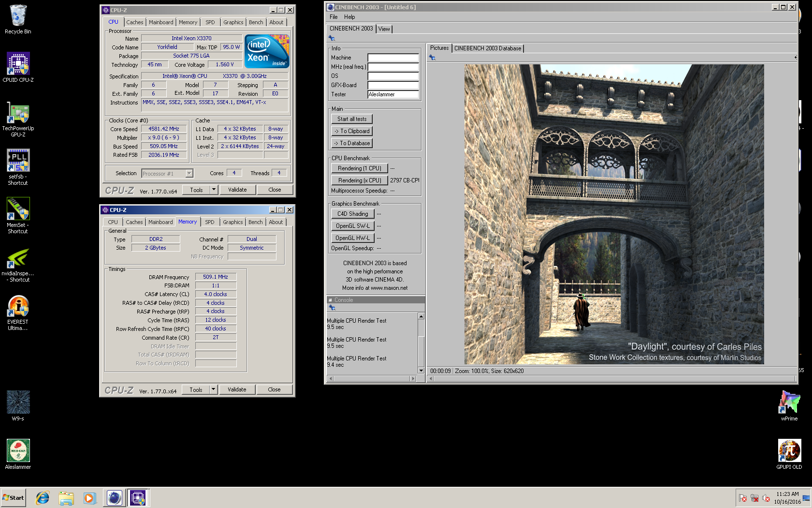Screen dimensions: 812x508
Task: Click console scrollbar down arrow
Action: (x=421, y=371)
